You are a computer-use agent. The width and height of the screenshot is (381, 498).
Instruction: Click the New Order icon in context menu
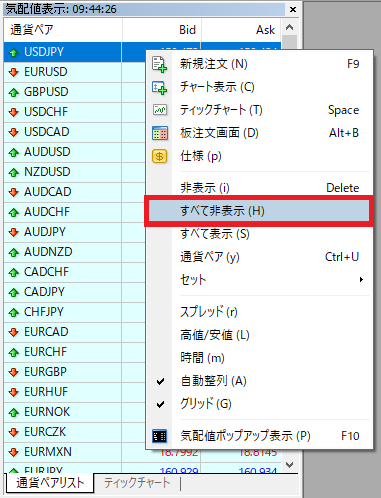[159, 64]
